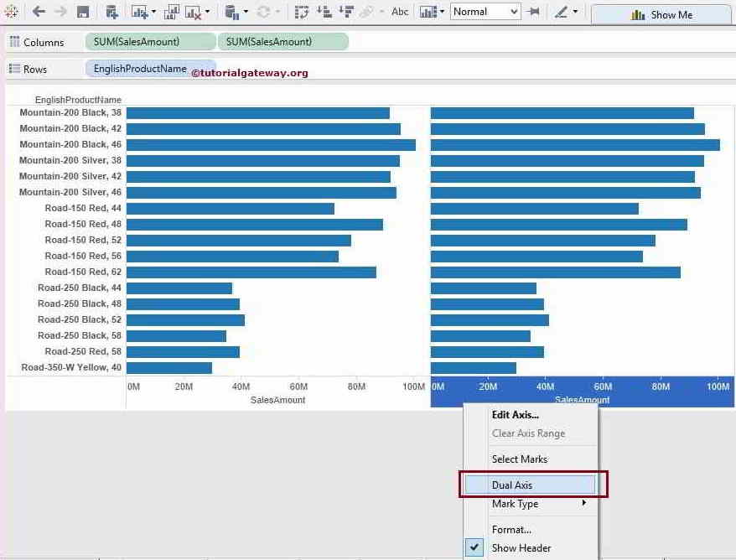Select Dual Axis in context menu

530,485
